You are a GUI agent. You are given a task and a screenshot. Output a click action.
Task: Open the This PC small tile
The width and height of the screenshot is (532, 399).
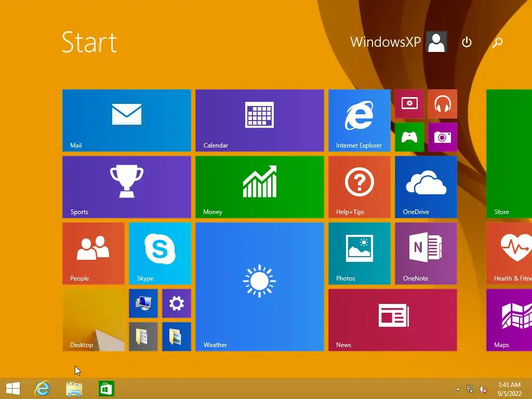click(143, 303)
